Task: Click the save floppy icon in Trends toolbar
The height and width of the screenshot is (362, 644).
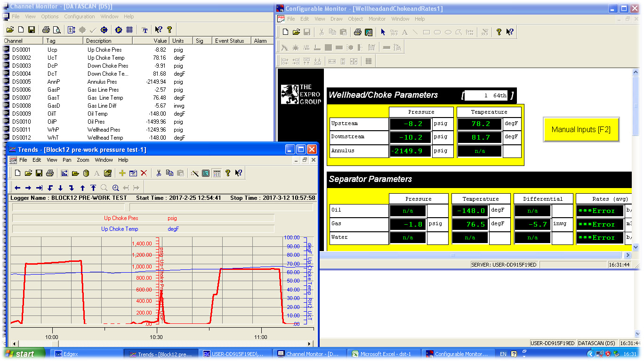Action: click(x=39, y=173)
